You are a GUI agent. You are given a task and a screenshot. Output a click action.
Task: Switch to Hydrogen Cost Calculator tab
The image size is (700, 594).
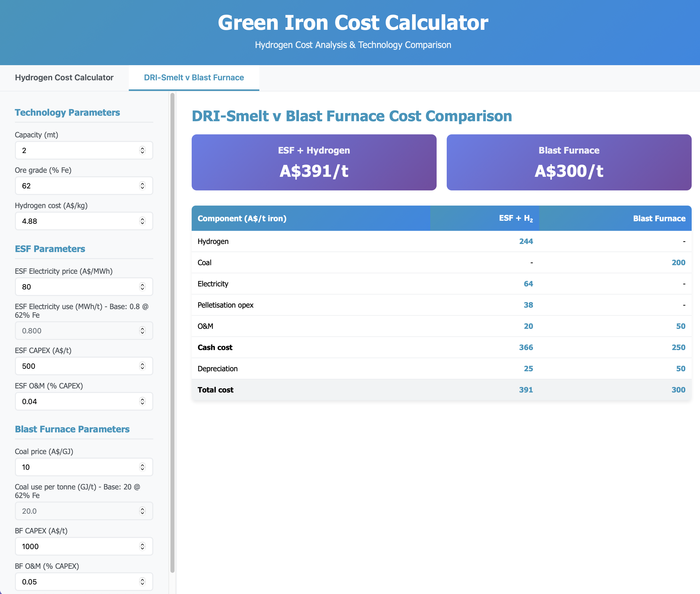(64, 78)
